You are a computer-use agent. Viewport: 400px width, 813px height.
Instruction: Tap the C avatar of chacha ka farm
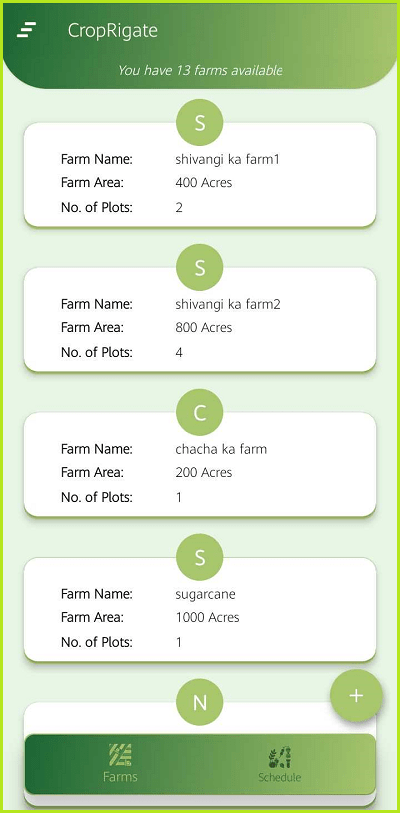(200, 413)
